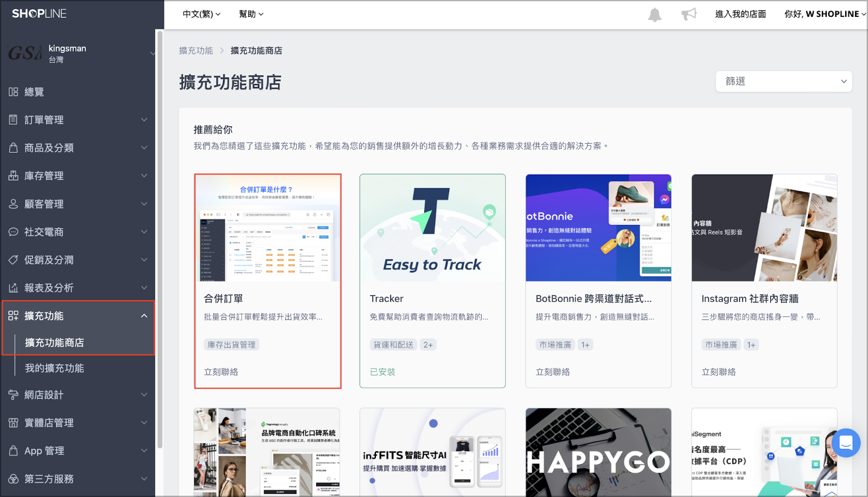Click the 顧客管理 person icon

pyautogui.click(x=14, y=204)
